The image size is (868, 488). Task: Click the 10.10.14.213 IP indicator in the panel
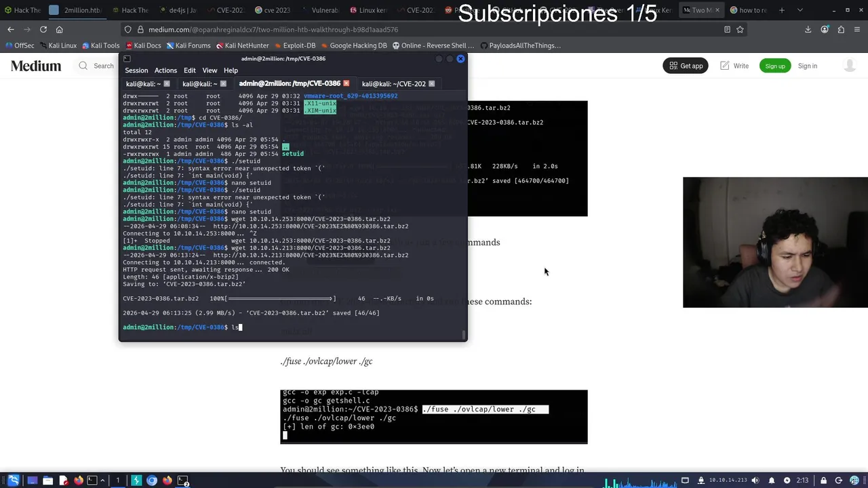coord(728,481)
